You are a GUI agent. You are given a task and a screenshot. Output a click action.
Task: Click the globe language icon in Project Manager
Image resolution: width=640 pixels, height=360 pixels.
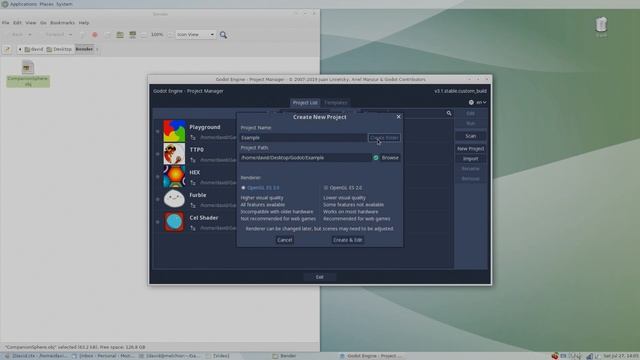coord(471,102)
